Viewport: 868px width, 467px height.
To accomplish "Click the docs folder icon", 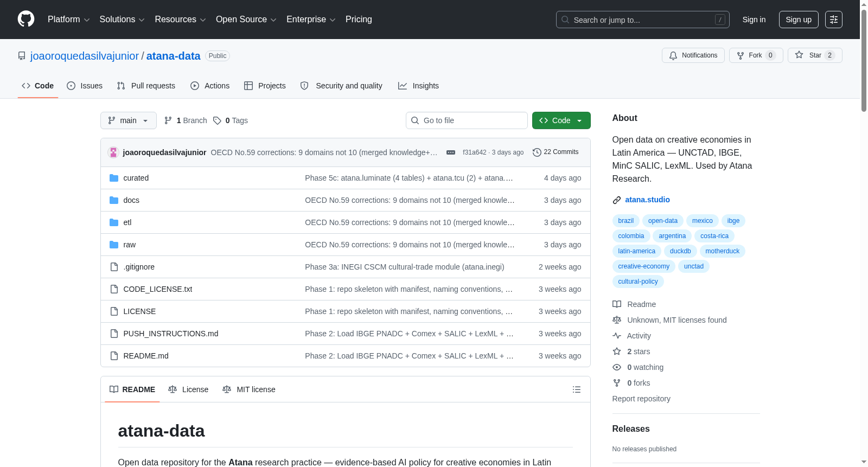I will [114, 200].
